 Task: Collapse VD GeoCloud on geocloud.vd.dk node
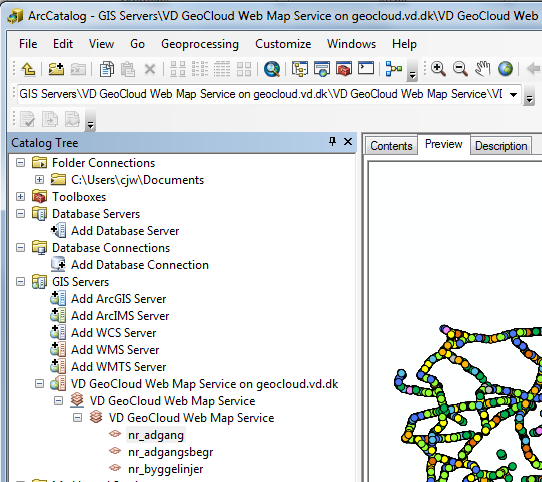[x=39, y=383]
